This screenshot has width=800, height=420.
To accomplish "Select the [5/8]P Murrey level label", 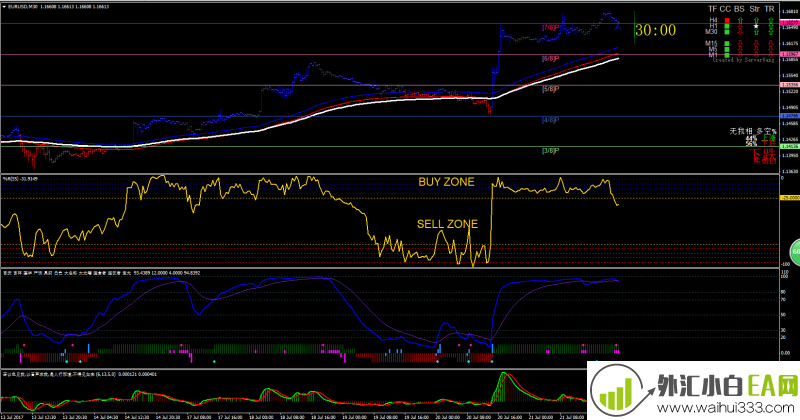I will [x=551, y=89].
